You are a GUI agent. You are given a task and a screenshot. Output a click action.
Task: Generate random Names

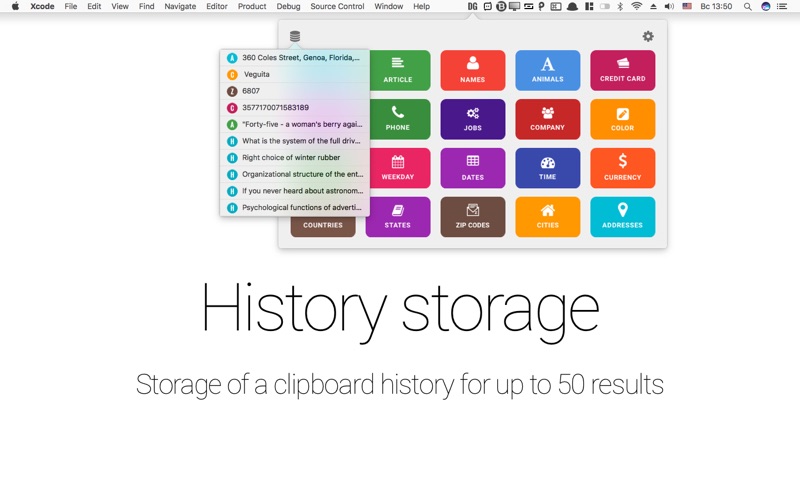tap(472, 70)
